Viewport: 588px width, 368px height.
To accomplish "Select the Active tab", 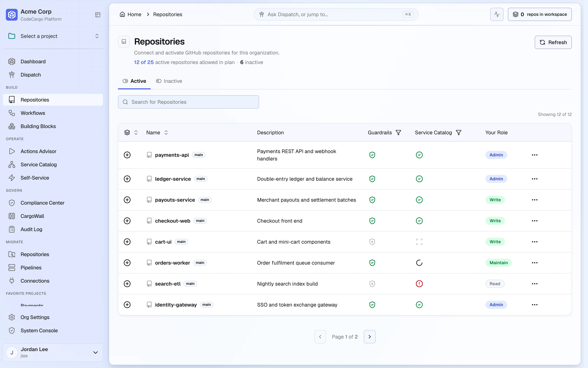I will (x=134, y=81).
